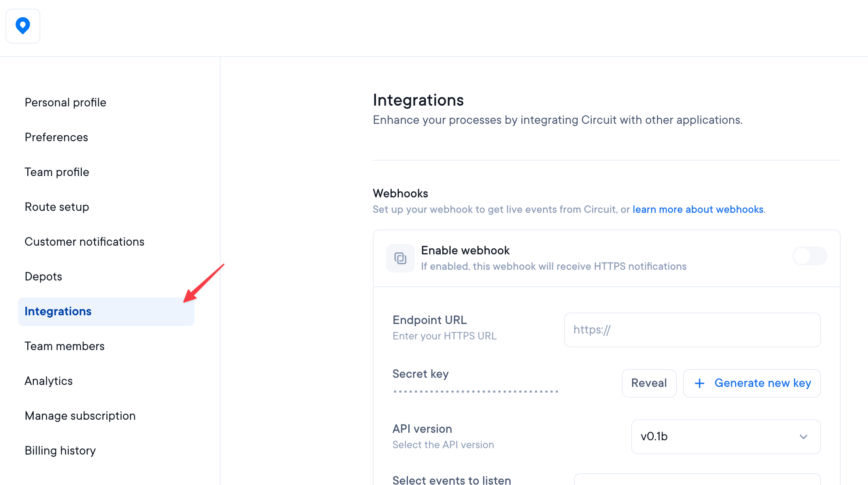868x485 pixels.
Task: Select the Integrations sidebar item
Action: (58, 311)
